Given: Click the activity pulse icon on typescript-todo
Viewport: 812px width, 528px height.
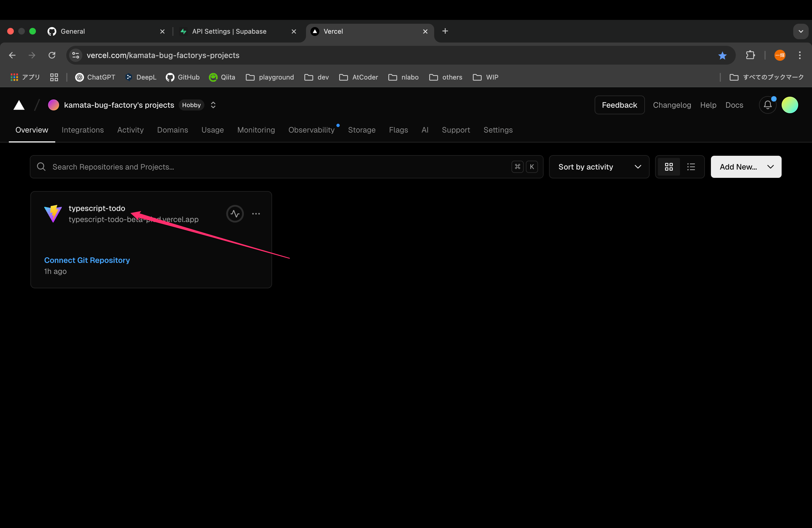Looking at the screenshot, I should [235, 214].
